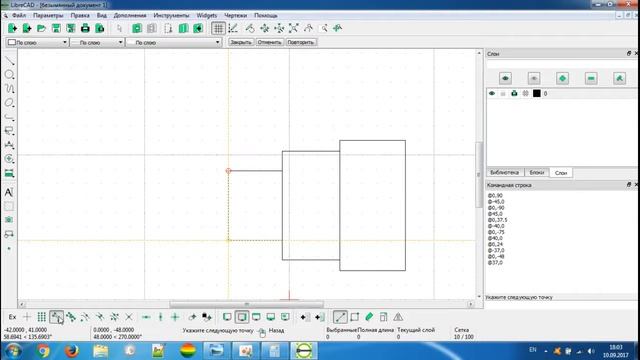Viewport: 640px width, 360px height.
Task: Select the Curve tool in left toolbar
Action: point(9,89)
